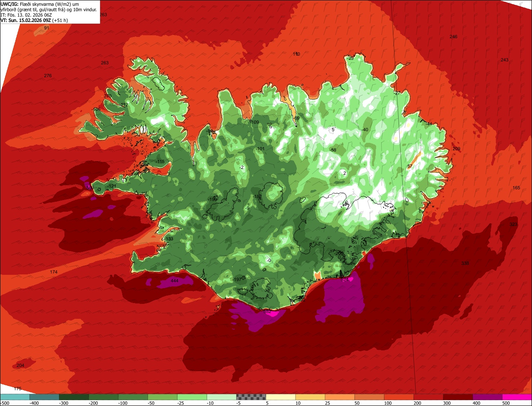Viewport: 532px width, 406px height.
Task: Click the -500 to -400 teal legend swatch
Action: click(x=15, y=397)
